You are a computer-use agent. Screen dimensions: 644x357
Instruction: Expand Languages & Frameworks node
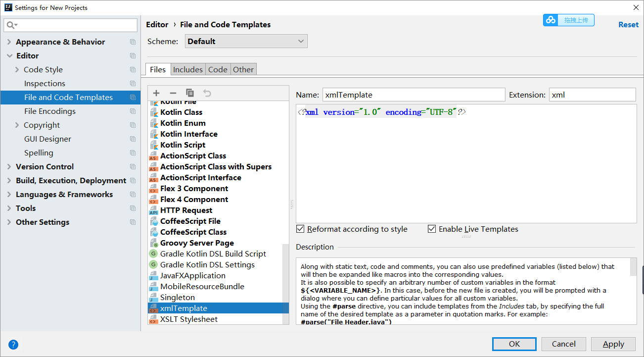tap(9, 195)
